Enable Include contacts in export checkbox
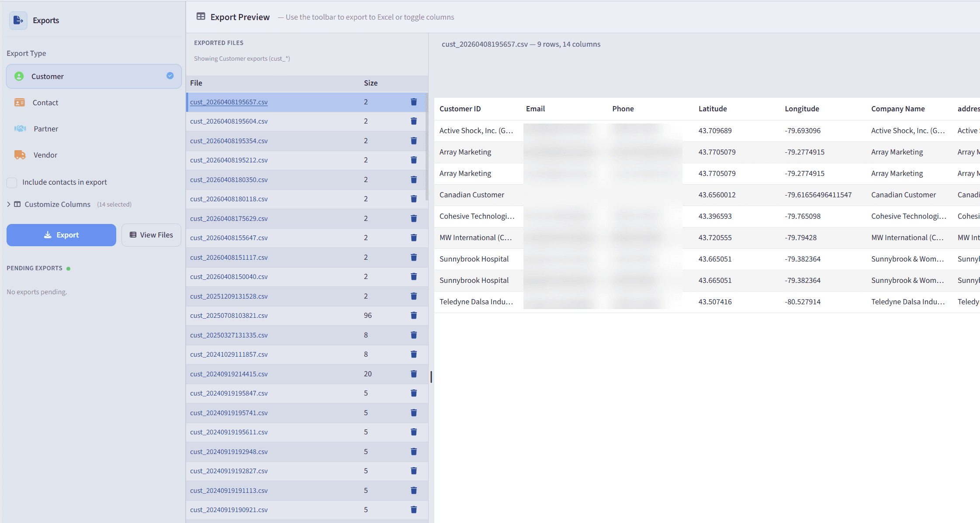 (x=12, y=182)
